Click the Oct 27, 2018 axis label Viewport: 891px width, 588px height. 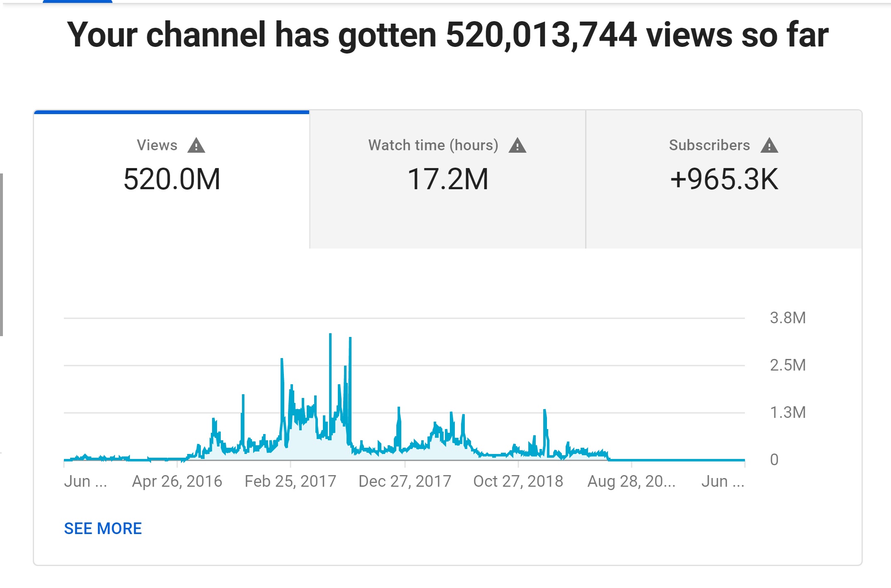[x=518, y=481]
